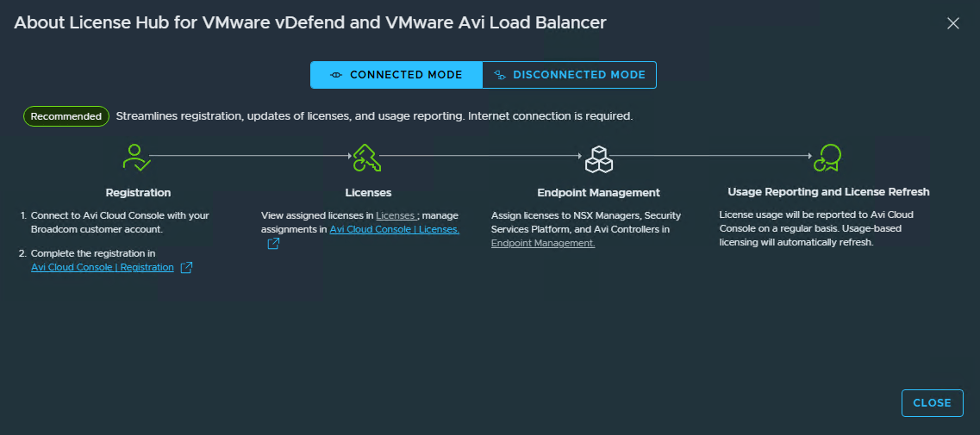Click the step 'Connect to Avi Cloud Console with your'
The height and width of the screenshot is (435, 980).
click(119, 215)
